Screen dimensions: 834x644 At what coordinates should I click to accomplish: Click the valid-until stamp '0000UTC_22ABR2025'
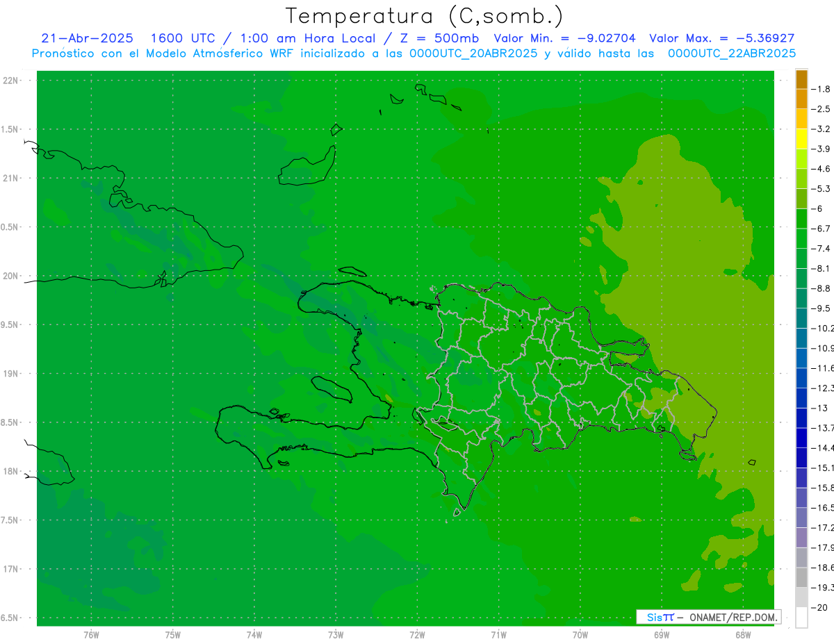coord(732,53)
